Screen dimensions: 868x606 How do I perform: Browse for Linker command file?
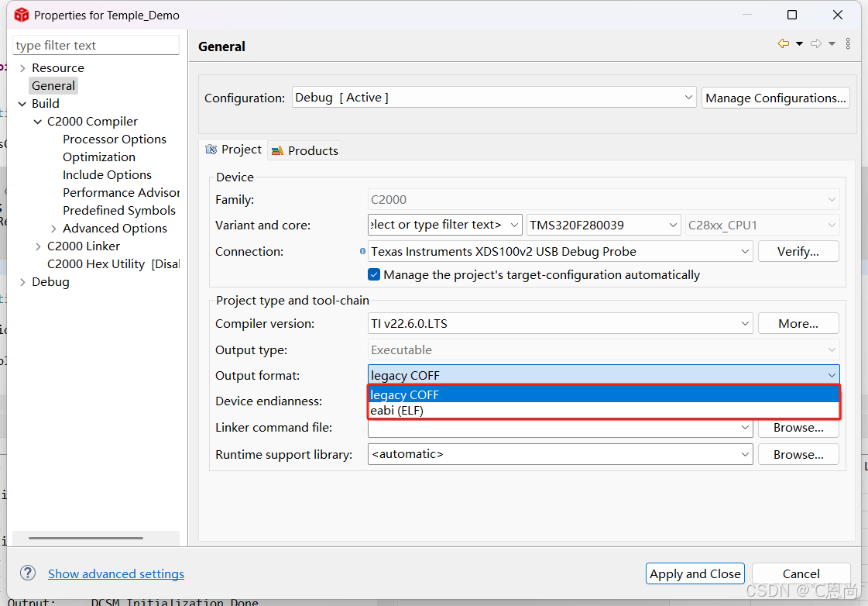(798, 428)
